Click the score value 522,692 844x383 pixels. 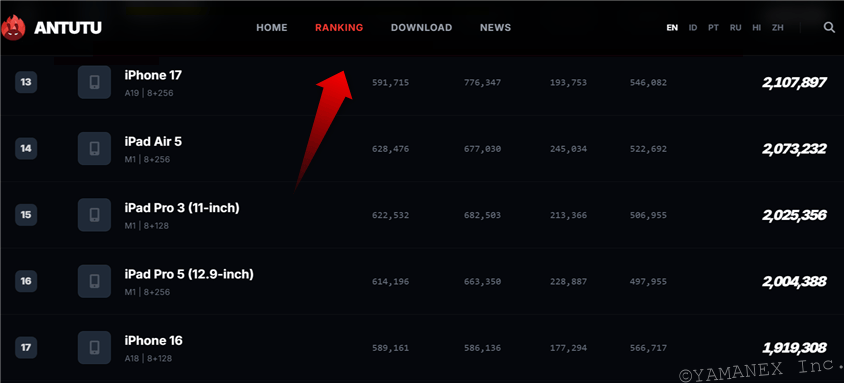[648, 149]
